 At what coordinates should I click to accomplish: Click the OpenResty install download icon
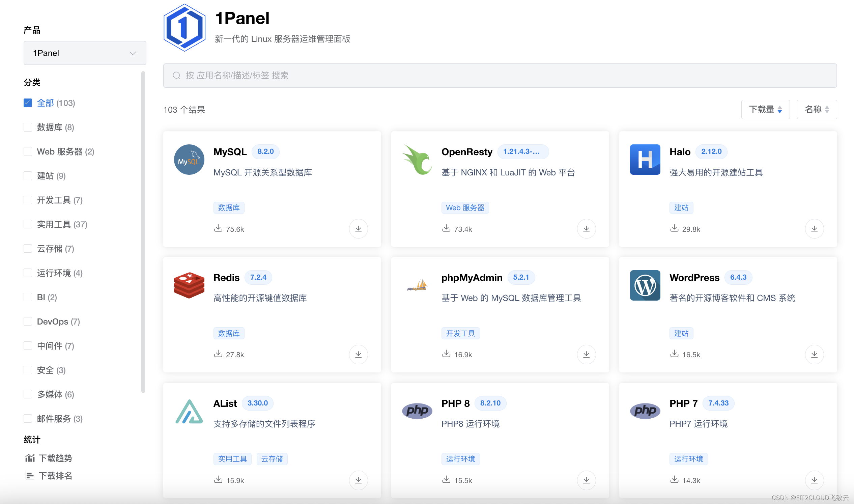pos(586,229)
